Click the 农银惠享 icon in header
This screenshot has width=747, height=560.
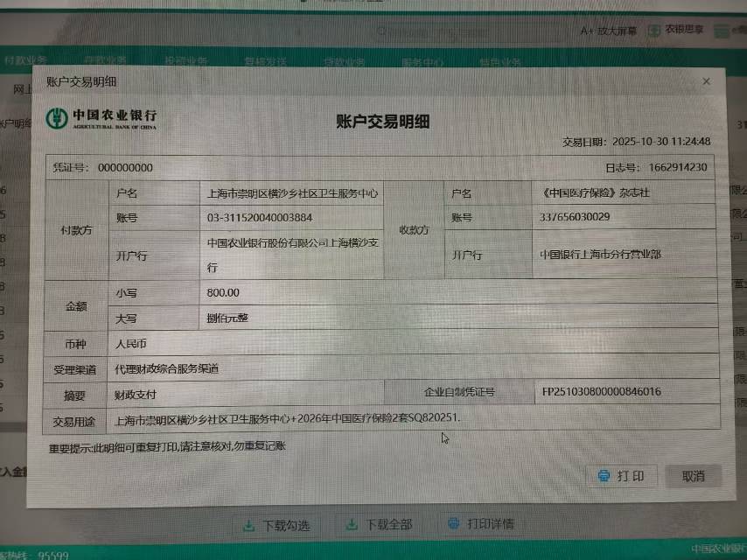tap(654, 31)
